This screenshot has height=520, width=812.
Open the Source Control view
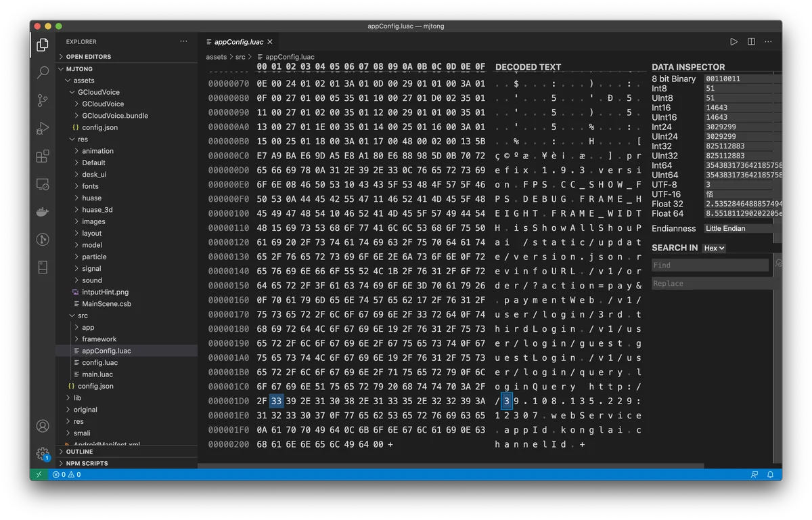coord(43,100)
